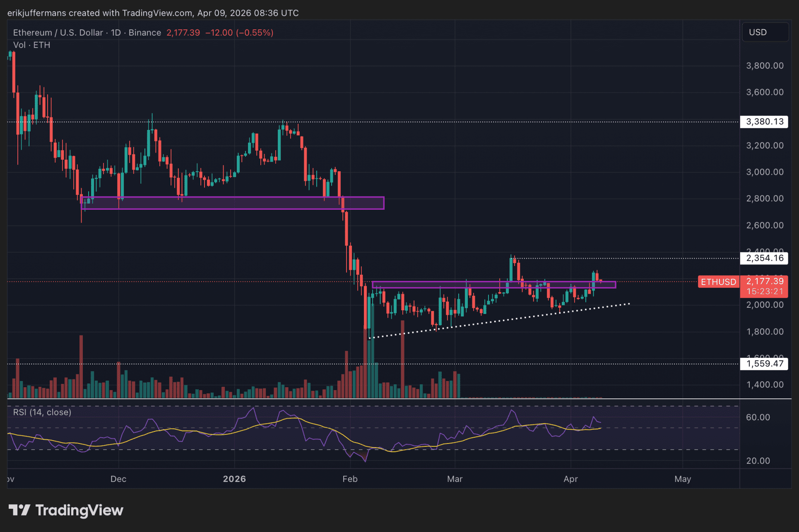The image size is (799, 532).
Task: Select the 2,354.16 price level label
Action: pyautogui.click(x=764, y=258)
